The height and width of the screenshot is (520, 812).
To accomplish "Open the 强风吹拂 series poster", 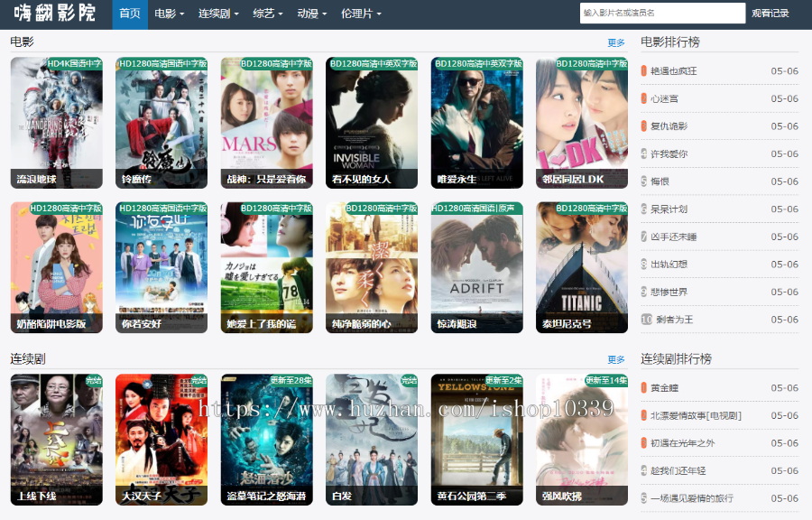I will pyautogui.click(x=582, y=440).
